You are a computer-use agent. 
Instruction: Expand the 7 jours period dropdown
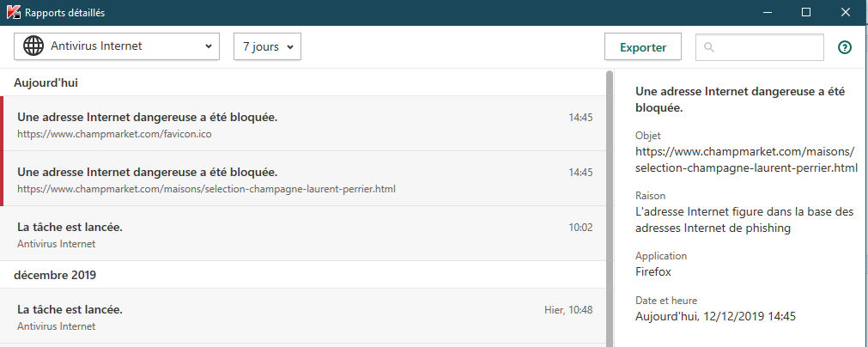click(267, 46)
